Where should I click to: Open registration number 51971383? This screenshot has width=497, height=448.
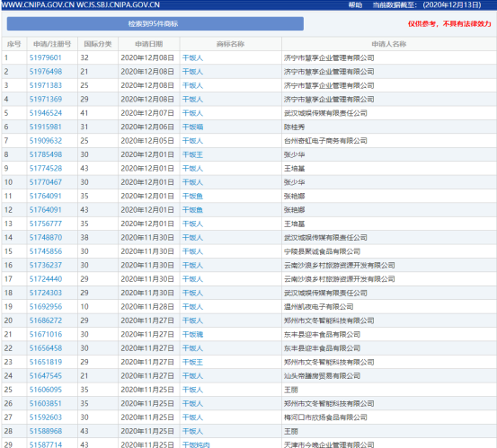[x=46, y=85]
